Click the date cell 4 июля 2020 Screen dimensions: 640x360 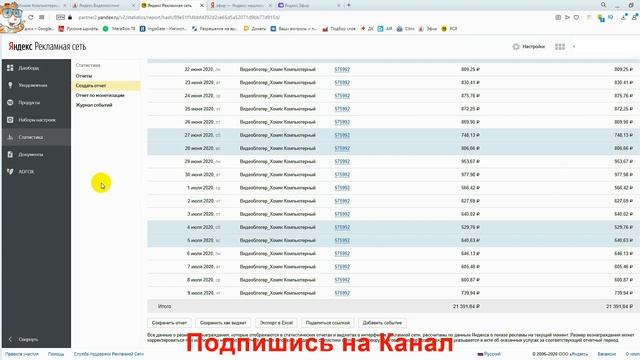point(204,227)
